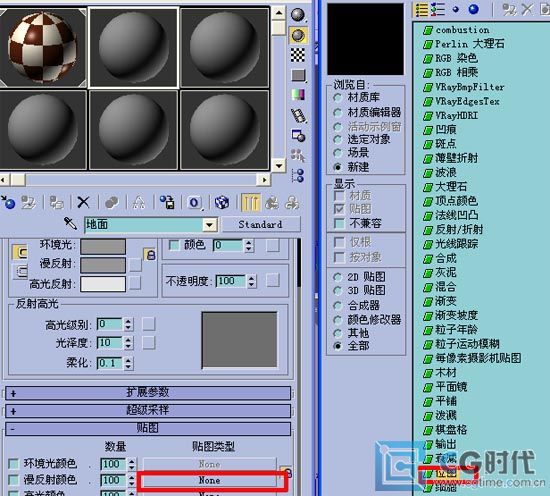The image size is (550, 496).
Task: Switch browser to View List + Icons
Action: tap(437, 9)
